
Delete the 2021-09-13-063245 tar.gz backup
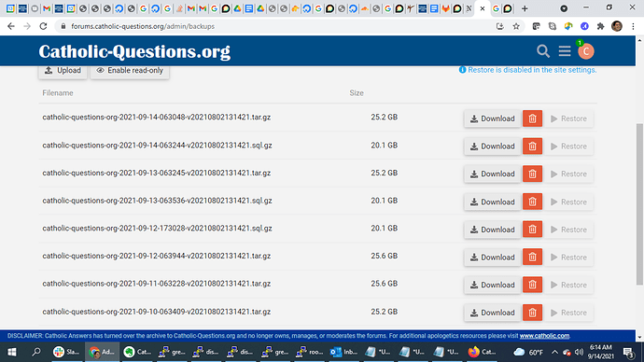tap(532, 174)
